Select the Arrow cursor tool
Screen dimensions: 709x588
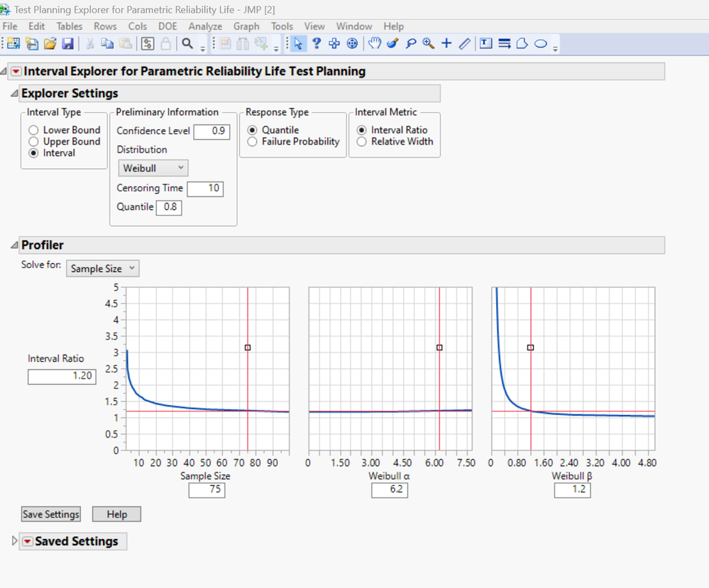click(298, 44)
